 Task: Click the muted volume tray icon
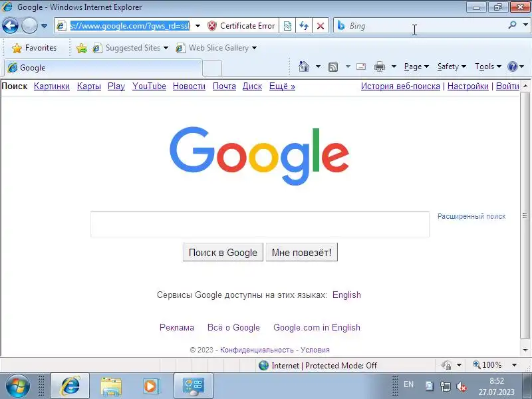point(462,386)
